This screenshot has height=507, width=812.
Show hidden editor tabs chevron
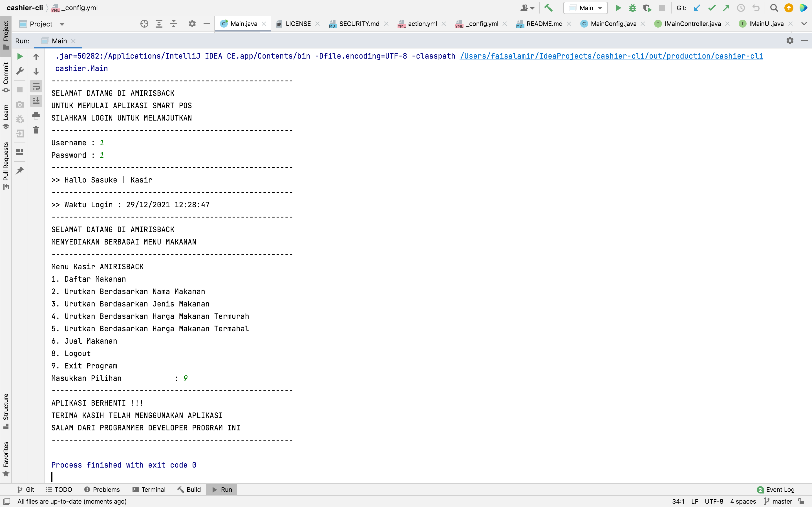tap(804, 23)
